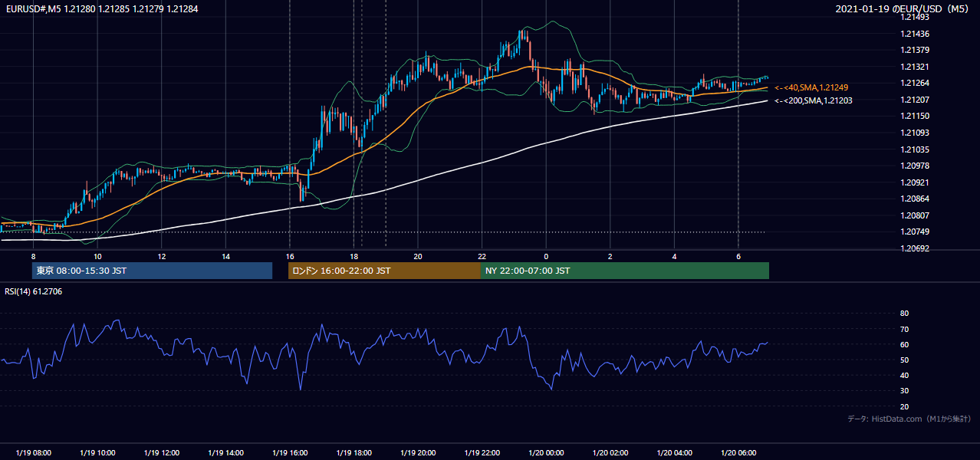Image resolution: width=980 pixels, height=460 pixels.
Task: Click hour label 16 under the price chart
Action: (290, 256)
